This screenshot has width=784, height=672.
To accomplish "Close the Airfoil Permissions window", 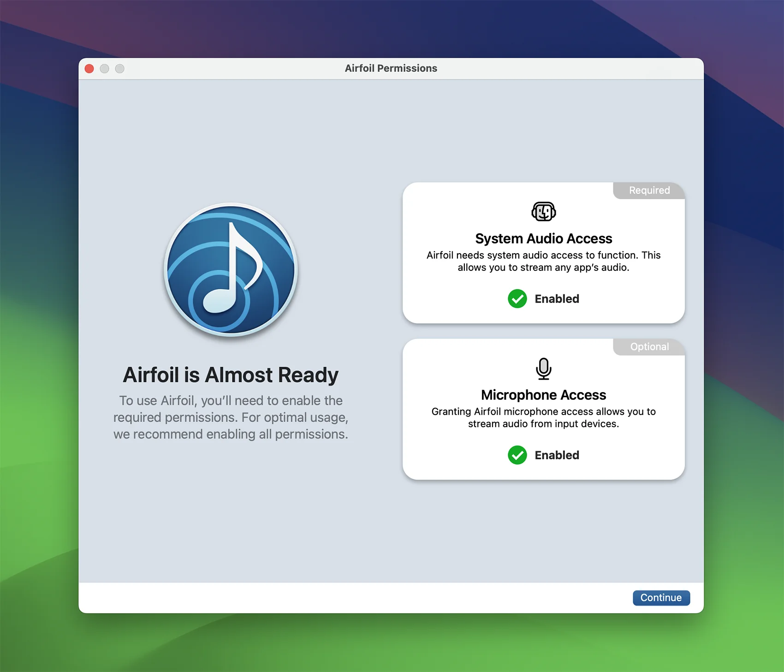I will click(89, 69).
